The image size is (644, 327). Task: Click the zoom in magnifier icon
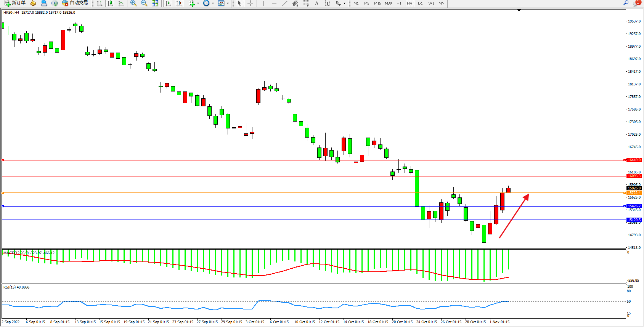[x=133, y=3]
